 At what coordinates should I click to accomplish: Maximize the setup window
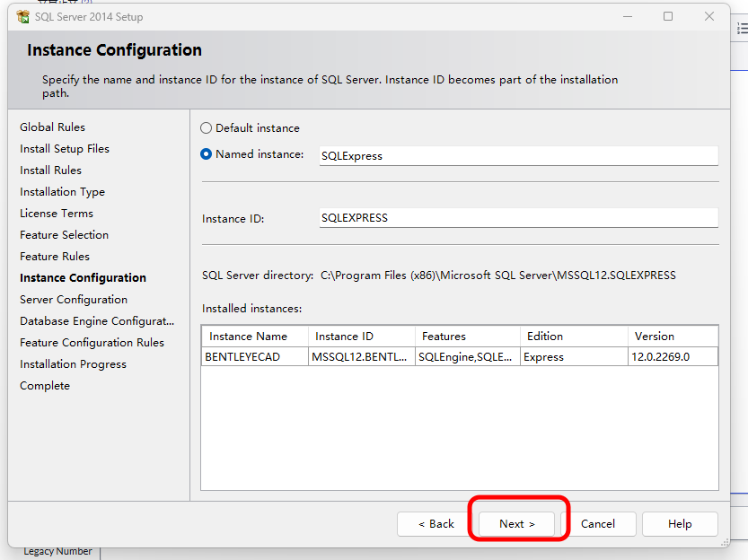click(668, 16)
